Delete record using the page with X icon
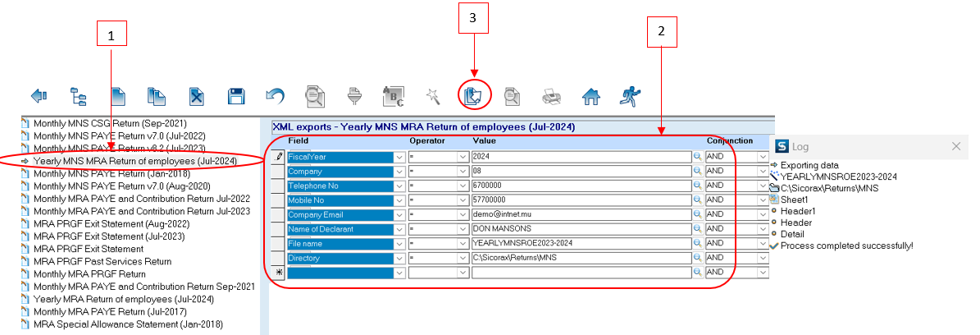The width and height of the screenshot is (980, 335). pyautogui.click(x=197, y=96)
